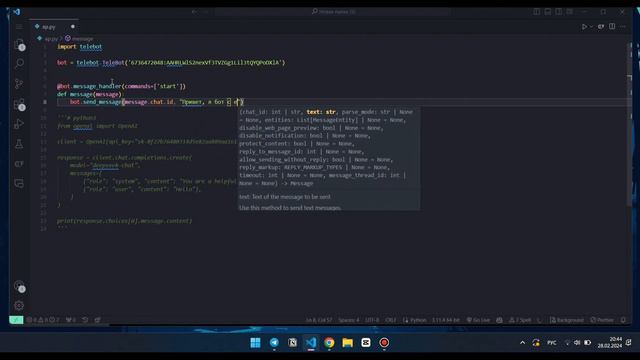Open the Explorer view in activity bar
640x360 pixels.
[x=19, y=44]
